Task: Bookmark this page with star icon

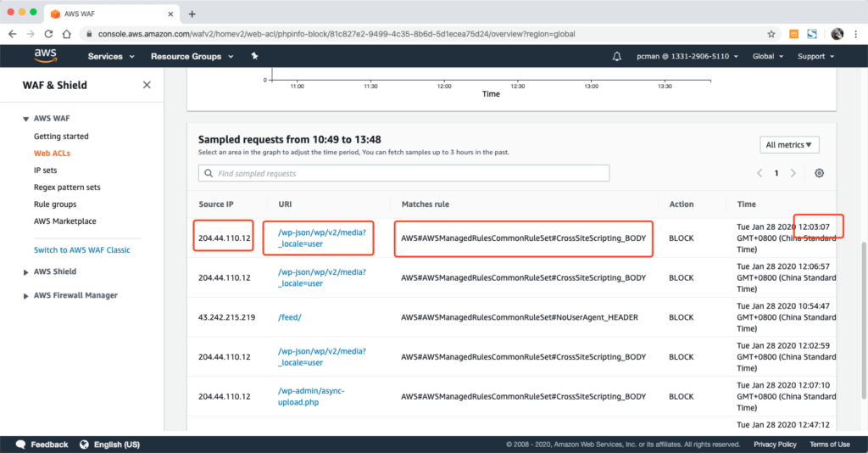Action: point(771,34)
